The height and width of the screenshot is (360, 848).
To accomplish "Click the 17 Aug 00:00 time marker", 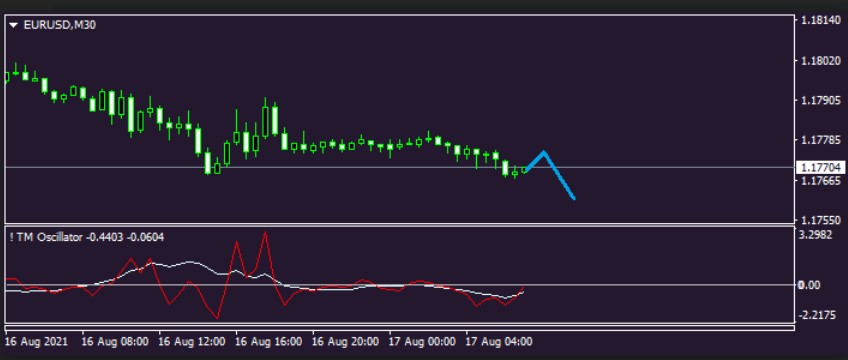I will tap(422, 342).
